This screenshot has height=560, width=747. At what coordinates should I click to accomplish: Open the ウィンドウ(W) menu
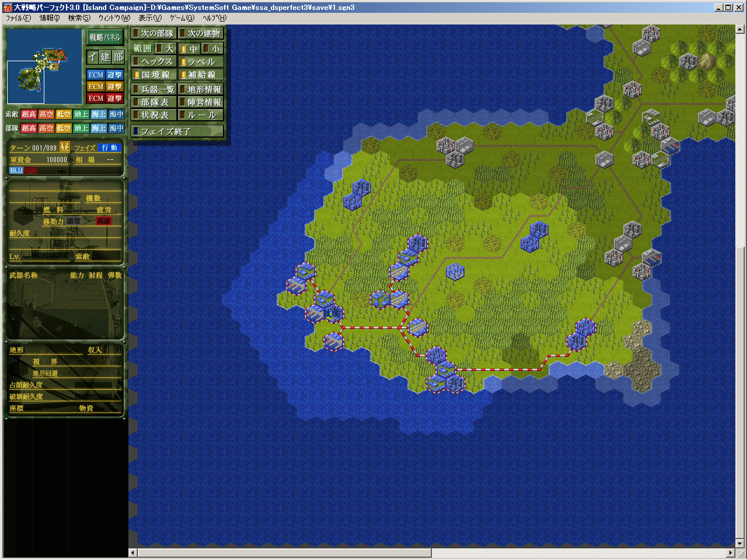coord(114,18)
